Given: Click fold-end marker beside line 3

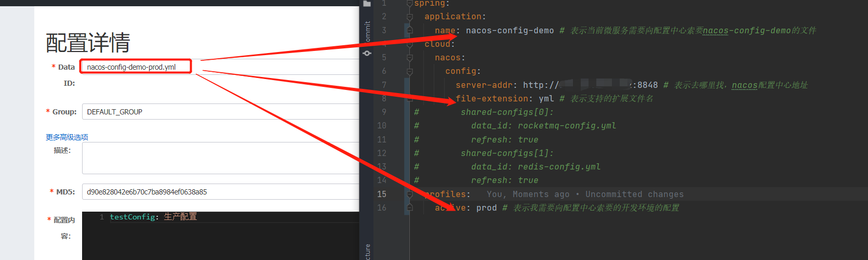Looking at the screenshot, I should 410,31.
